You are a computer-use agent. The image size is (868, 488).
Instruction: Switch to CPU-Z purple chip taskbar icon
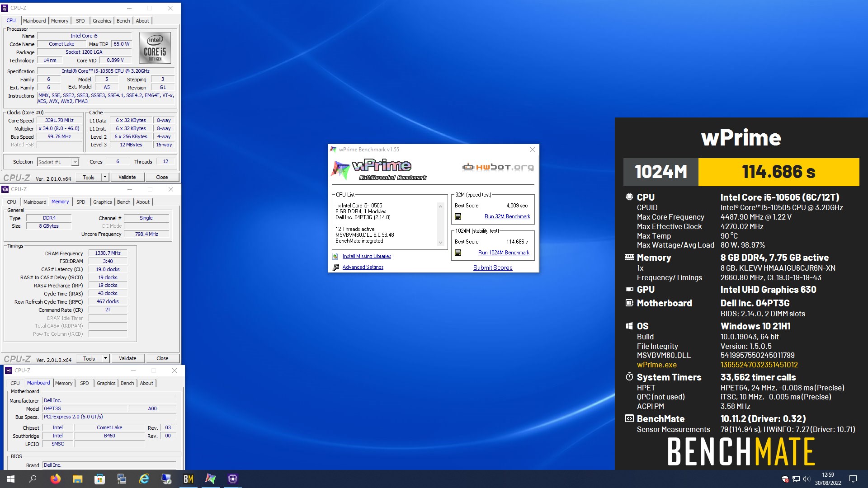click(x=232, y=479)
